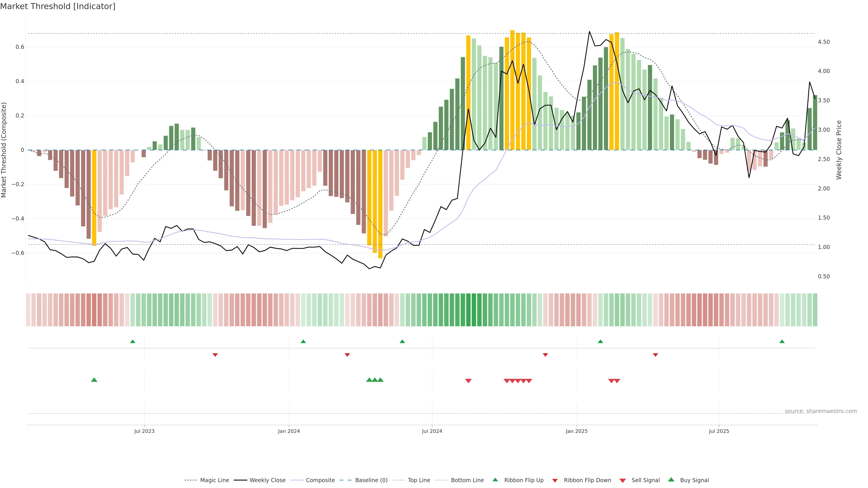This screenshot has width=868, height=488.
Task: Click the Buy Signal legend item
Action: coord(694,480)
